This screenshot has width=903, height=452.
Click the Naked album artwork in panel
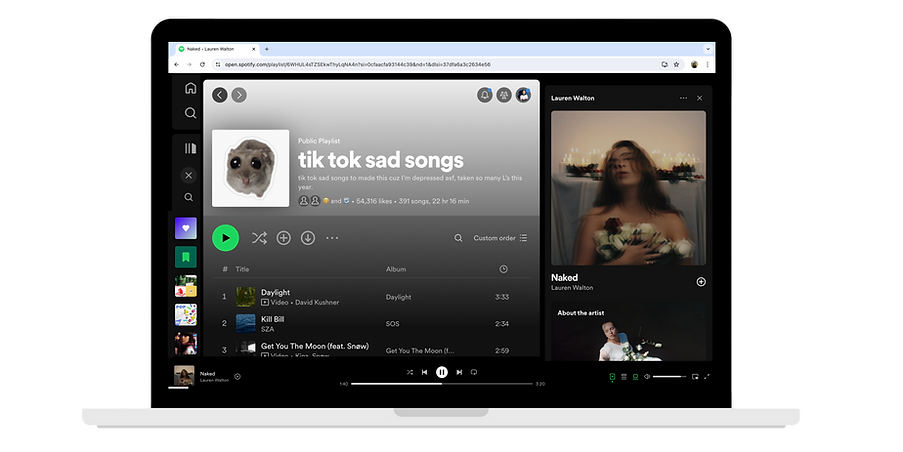628,188
